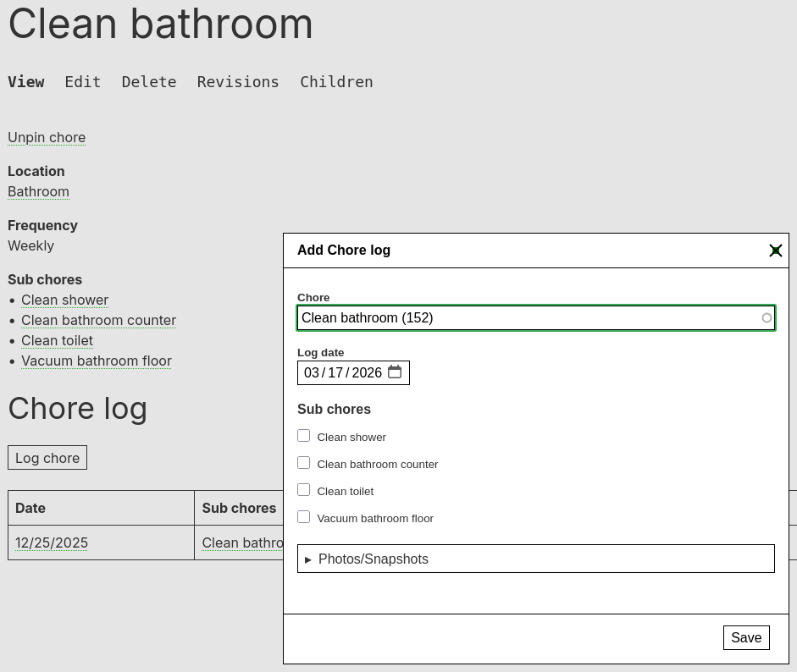Switch to the Edit tab
This screenshot has height=672, width=797.
click(x=83, y=82)
